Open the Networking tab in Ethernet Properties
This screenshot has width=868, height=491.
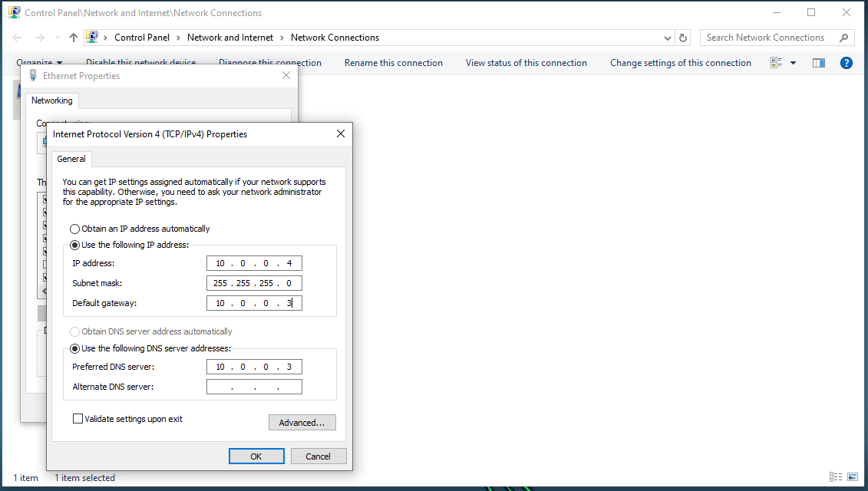[x=52, y=101]
